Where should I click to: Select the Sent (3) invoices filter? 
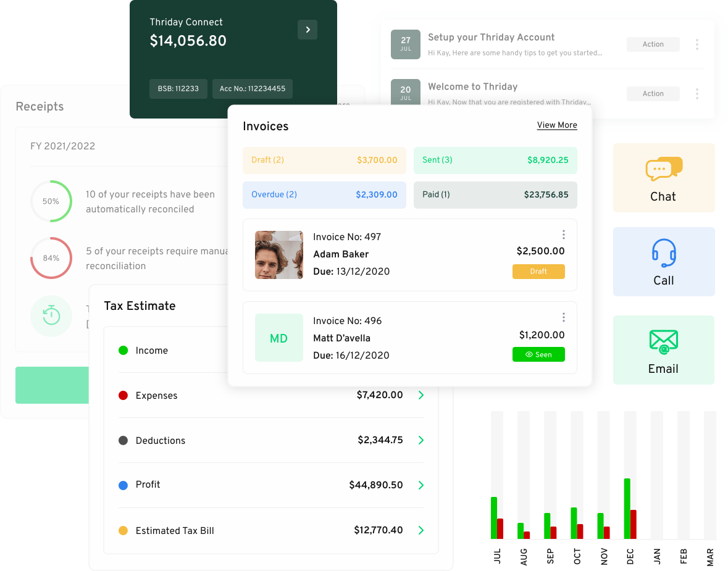(x=495, y=160)
